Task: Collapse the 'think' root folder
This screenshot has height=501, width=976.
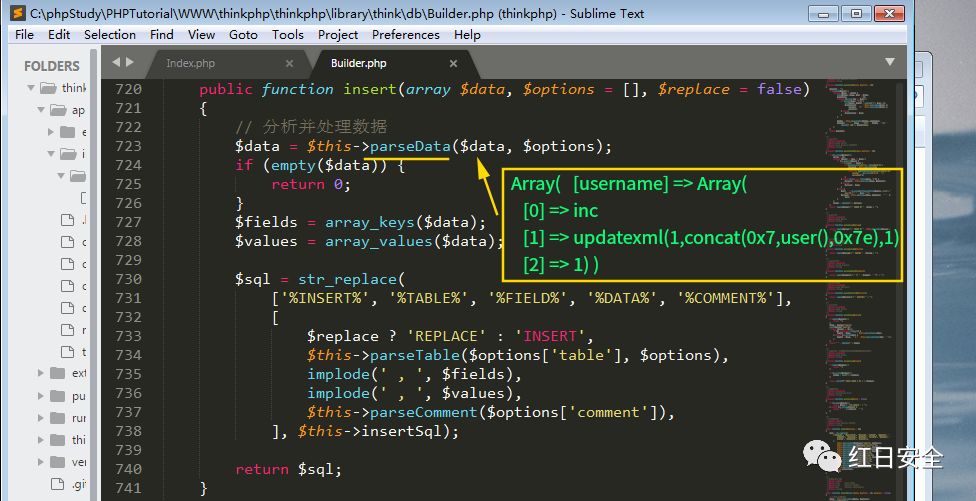Action: point(31,88)
